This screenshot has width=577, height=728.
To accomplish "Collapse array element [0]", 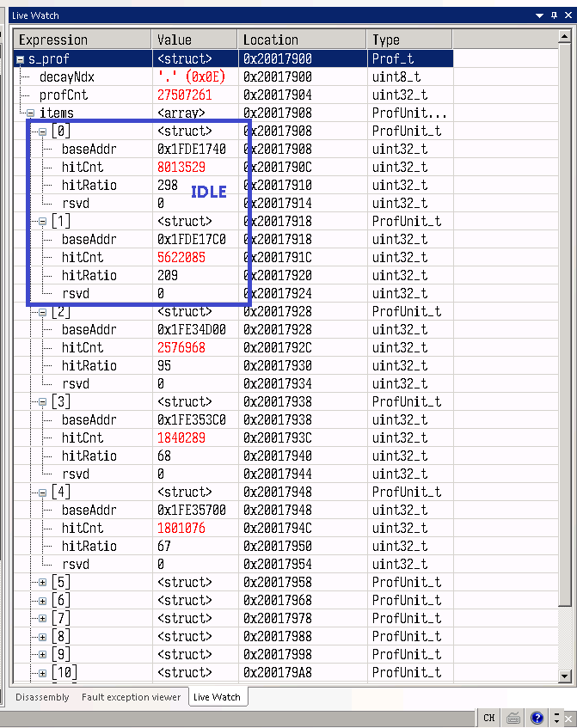I will click(x=43, y=132).
